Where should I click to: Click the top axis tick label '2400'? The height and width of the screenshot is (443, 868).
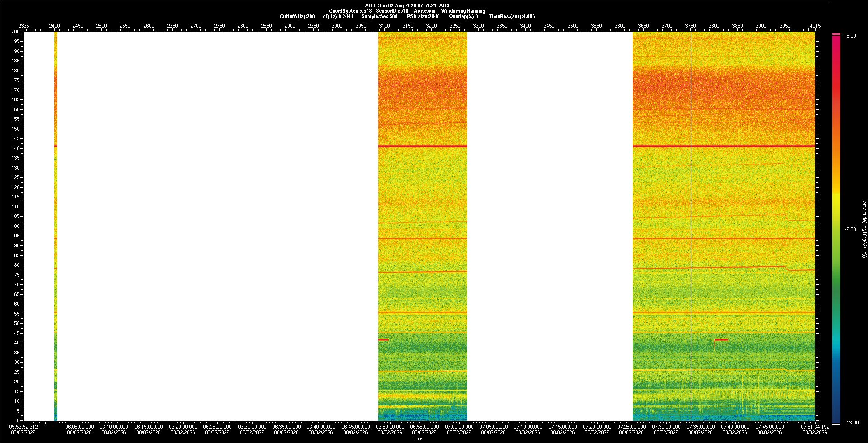pyautogui.click(x=54, y=26)
